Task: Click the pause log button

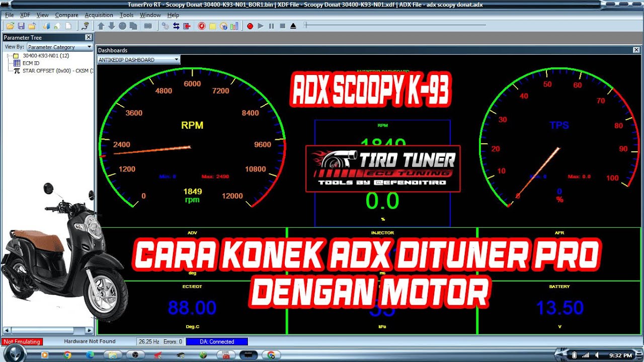Action: tap(272, 26)
